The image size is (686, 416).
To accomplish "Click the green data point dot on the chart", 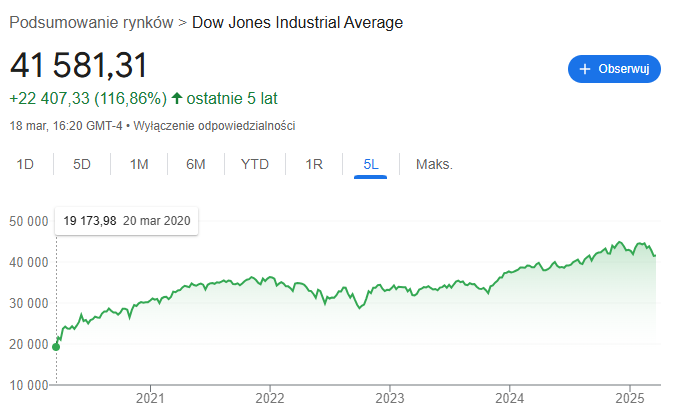I will click(x=56, y=347).
